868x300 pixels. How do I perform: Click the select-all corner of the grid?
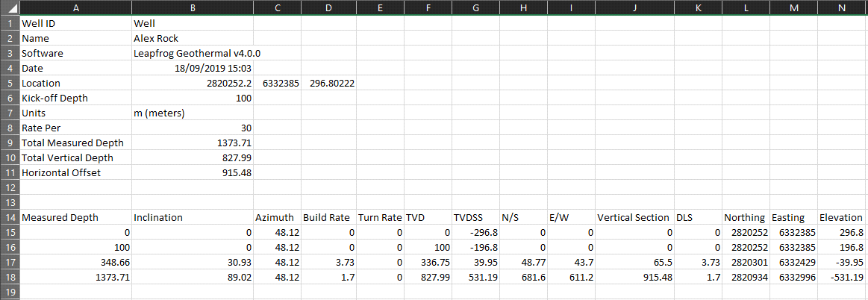(x=7, y=7)
